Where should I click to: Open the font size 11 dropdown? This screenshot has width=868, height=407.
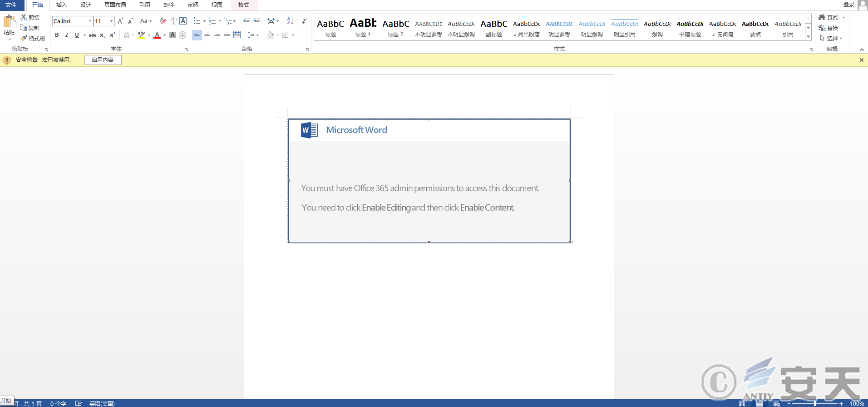pos(111,21)
